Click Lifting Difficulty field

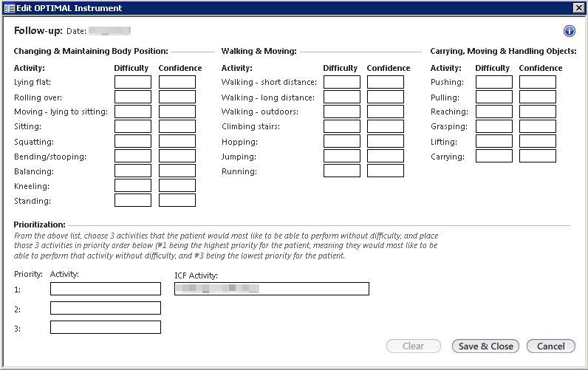point(494,141)
